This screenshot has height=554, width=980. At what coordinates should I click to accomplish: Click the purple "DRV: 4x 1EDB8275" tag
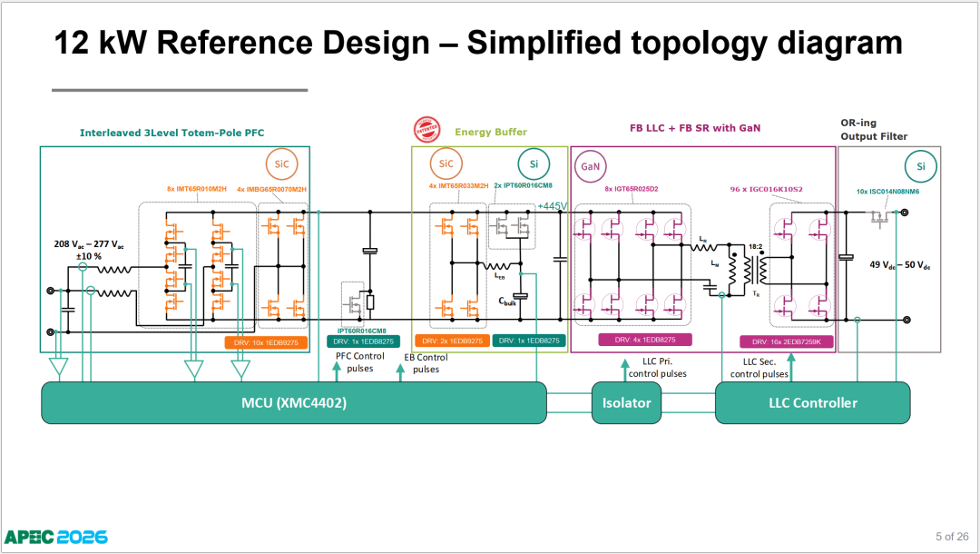point(645,340)
